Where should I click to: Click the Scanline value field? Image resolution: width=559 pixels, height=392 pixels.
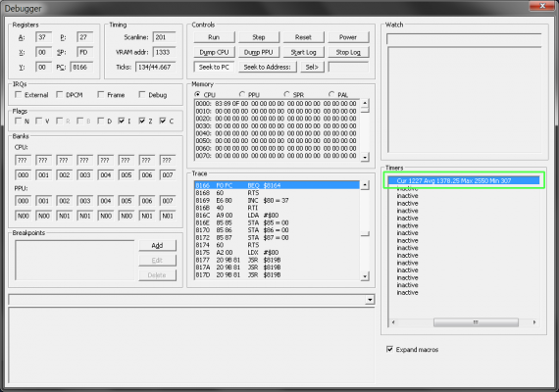165,37
